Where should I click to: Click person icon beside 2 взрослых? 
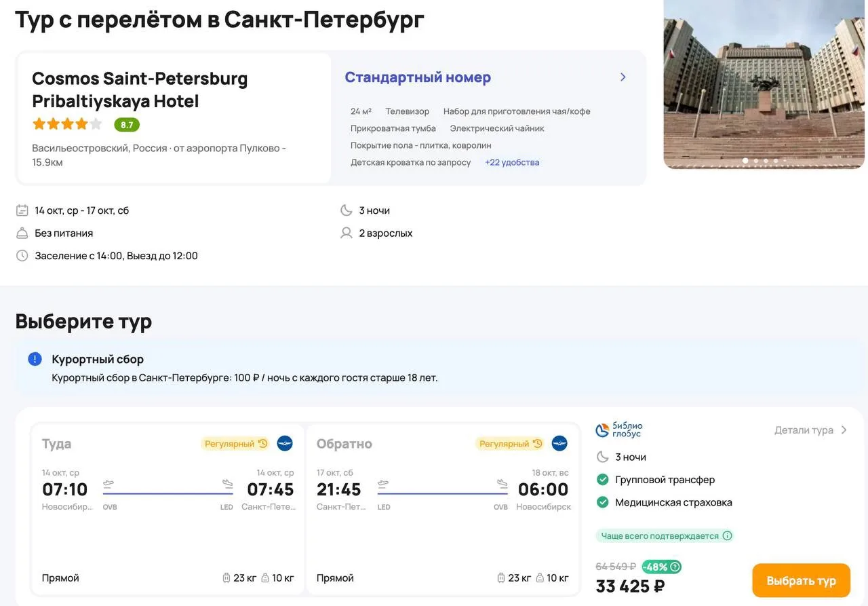(347, 233)
